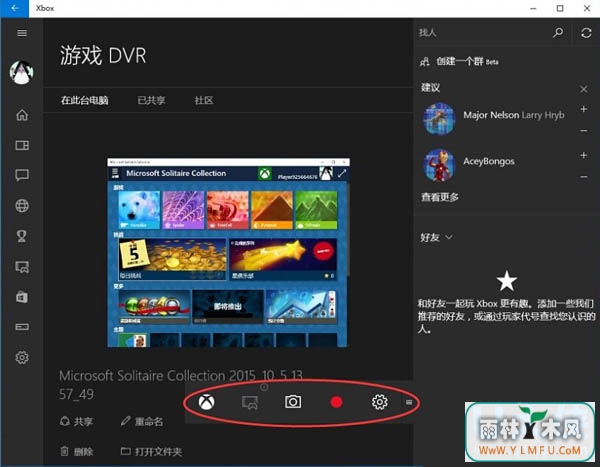Viewport: 600px width, 467px height.
Task: Expand the 好友 friends dropdown
Action: (x=437, y=238)
